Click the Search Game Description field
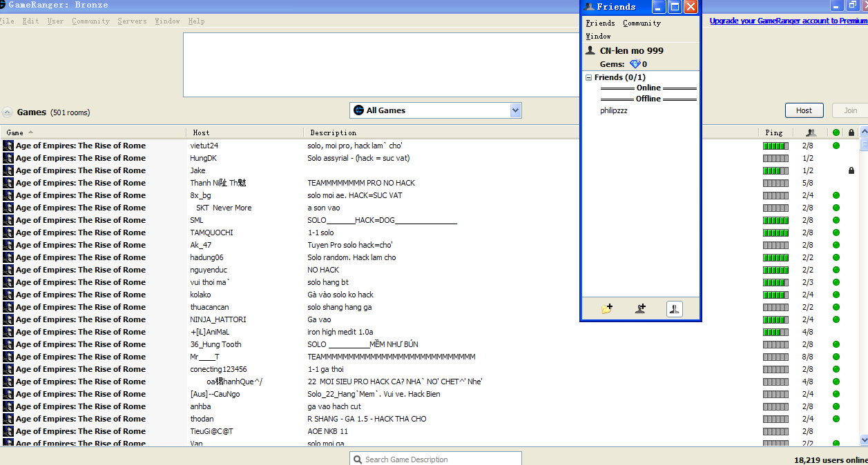 click(x=435, y=458)
